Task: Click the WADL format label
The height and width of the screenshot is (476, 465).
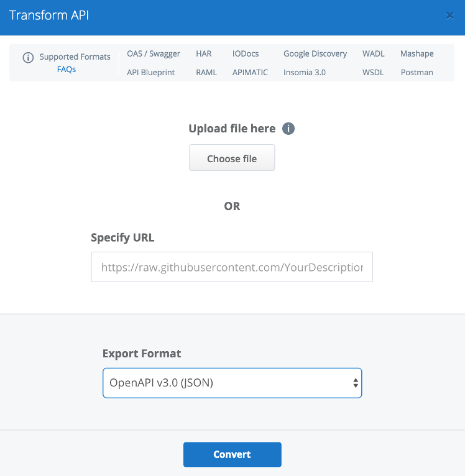Action: 374,54
